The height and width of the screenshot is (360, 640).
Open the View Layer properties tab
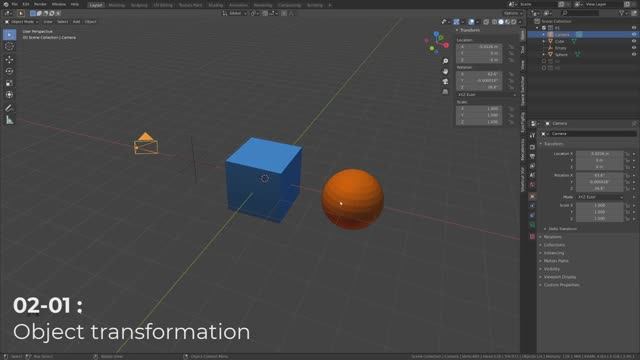(532, 166)
